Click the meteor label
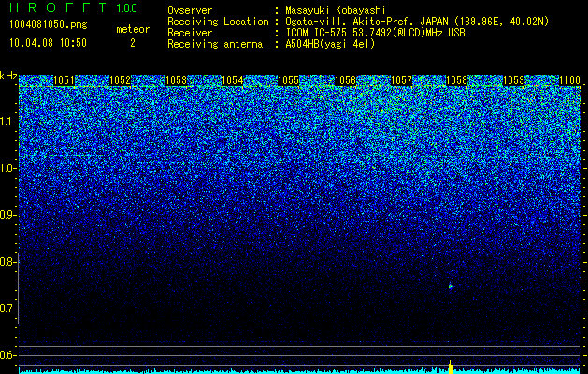The height and width of the screenshot is (374, 588). tap(133, 29)
